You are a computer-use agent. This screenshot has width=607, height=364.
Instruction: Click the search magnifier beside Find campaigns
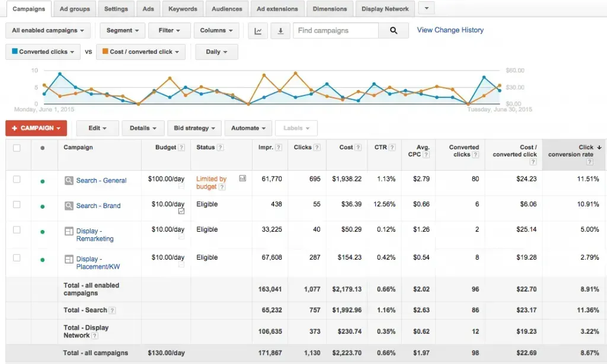(x=394, y=30)
